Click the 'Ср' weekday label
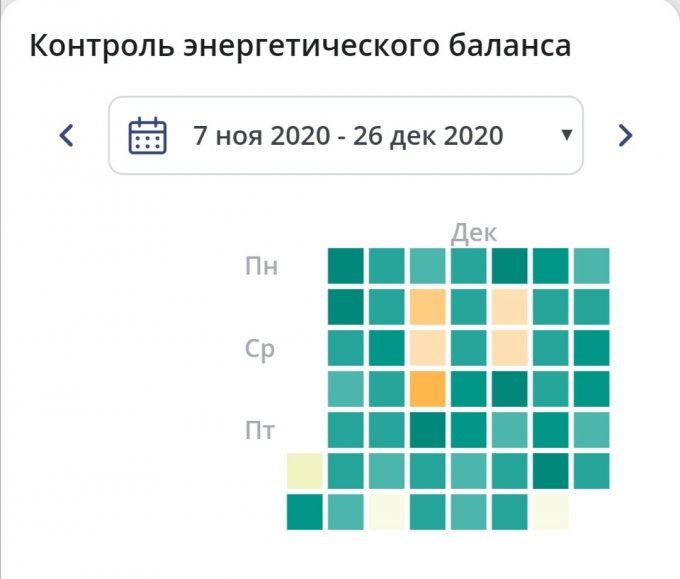Screen dimensions: 680x579 coord(260,350)
